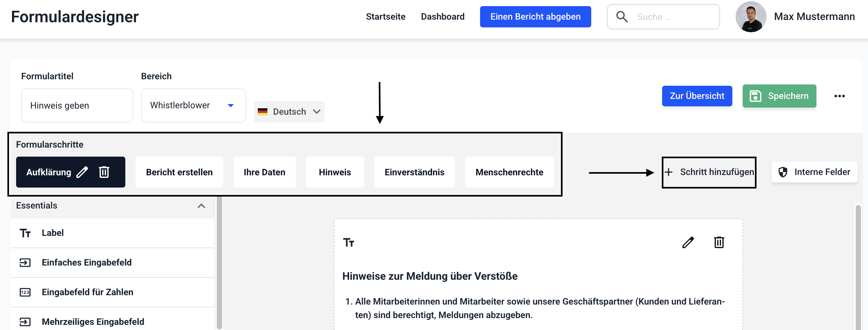
Task: Switch to the Menschenrechte step
Action: coord(509,172)
